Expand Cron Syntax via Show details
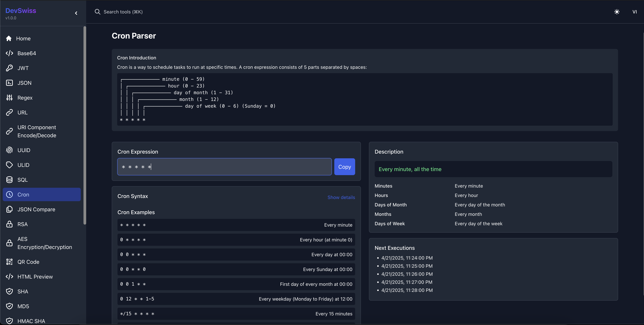The image size is (644, 325). [341, 197]
